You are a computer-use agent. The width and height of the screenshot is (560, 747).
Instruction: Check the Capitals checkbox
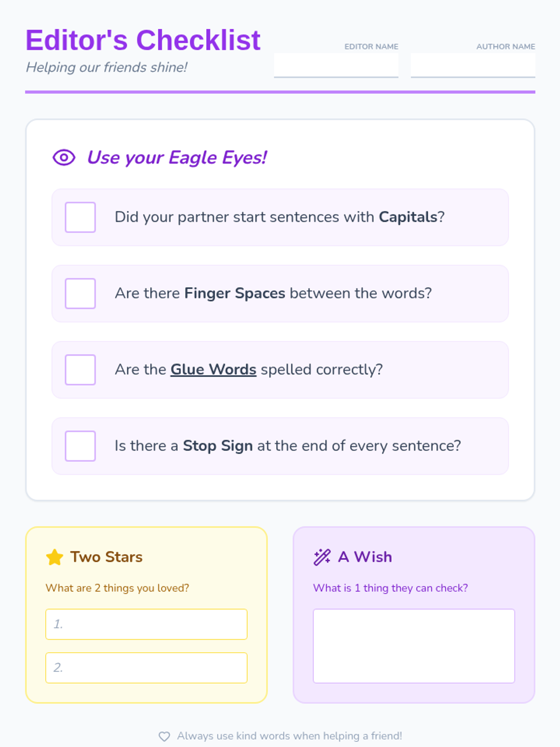tap(80, 217)
